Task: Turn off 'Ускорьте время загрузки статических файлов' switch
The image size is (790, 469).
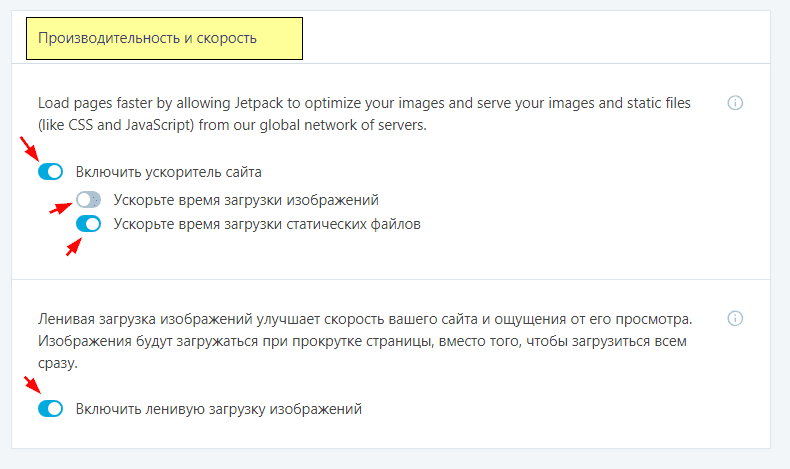Action: click(x=89, y=224)
